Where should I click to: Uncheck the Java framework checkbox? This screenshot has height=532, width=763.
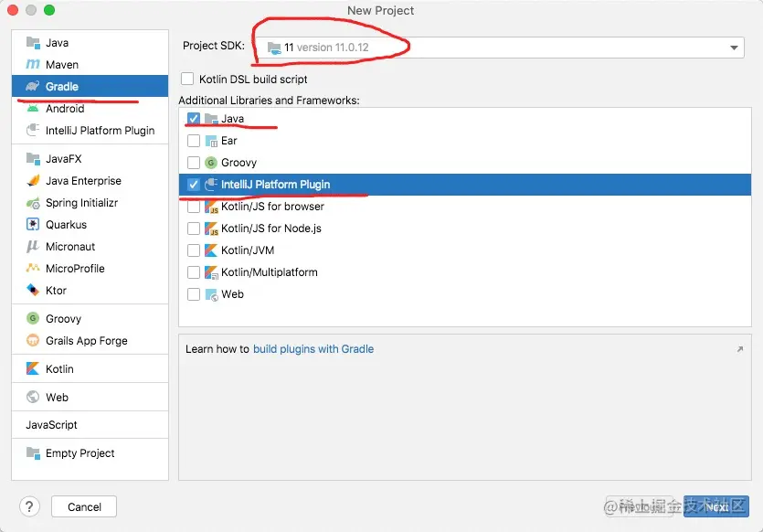point(194,119)
